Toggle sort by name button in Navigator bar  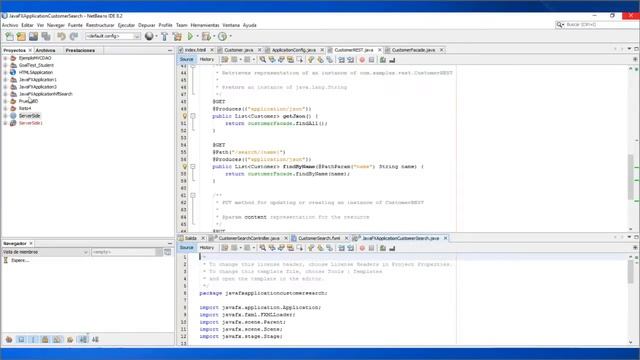83,340
